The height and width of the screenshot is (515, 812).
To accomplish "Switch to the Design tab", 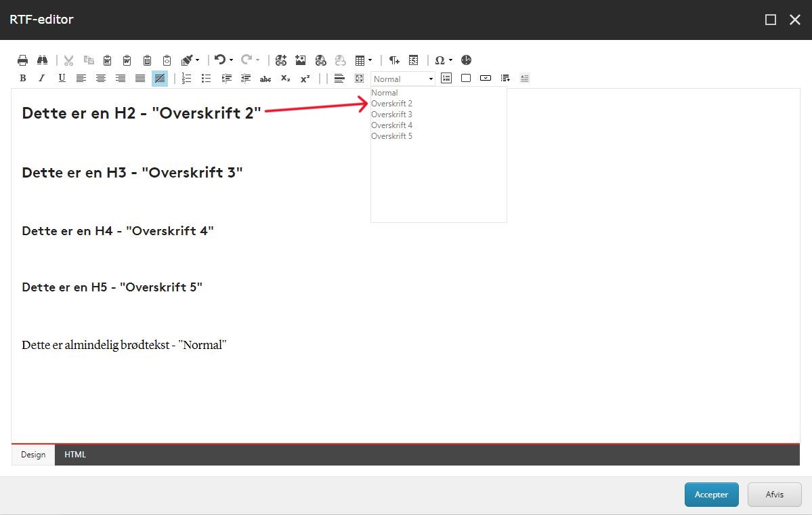I will [x=33, y=455].
